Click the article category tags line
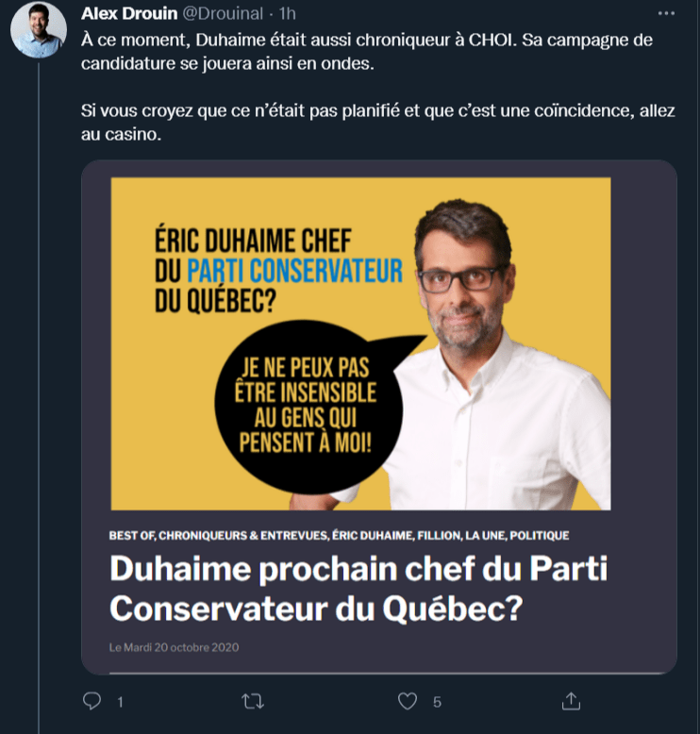This screenshot has width=700, height=734. tap(339, 536)
